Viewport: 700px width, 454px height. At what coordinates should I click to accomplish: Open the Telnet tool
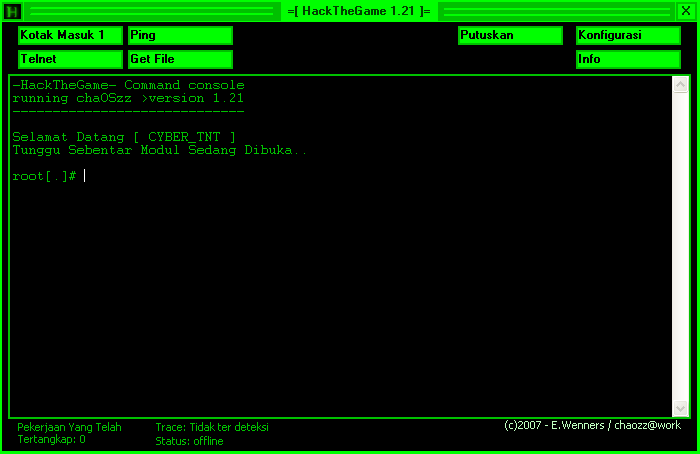point(70,59)
